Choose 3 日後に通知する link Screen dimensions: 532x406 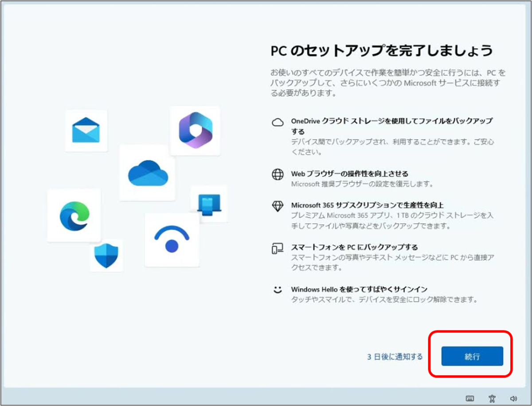395,357
